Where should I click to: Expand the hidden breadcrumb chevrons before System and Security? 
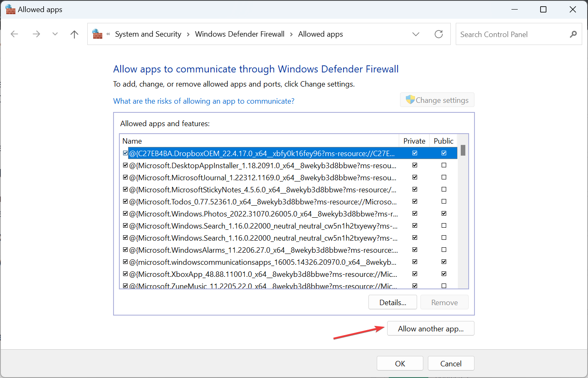108,34
